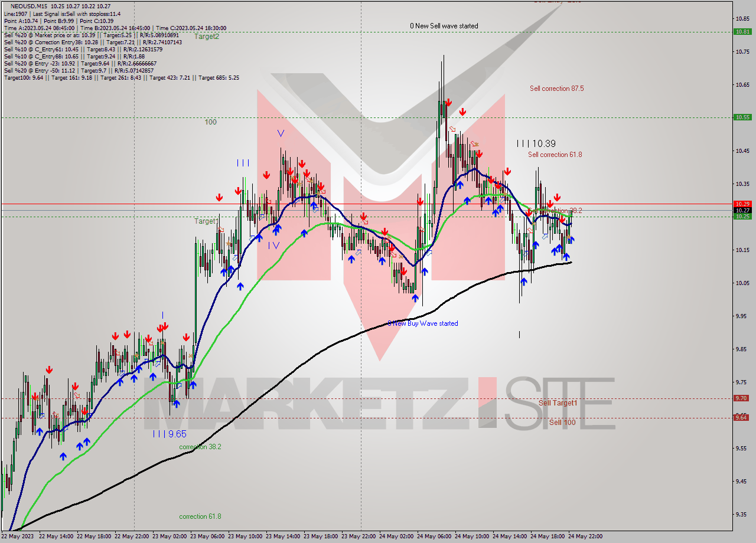Click the 'I I I 10.39' wave label
756x543 pixels.
tap(536, 143)
